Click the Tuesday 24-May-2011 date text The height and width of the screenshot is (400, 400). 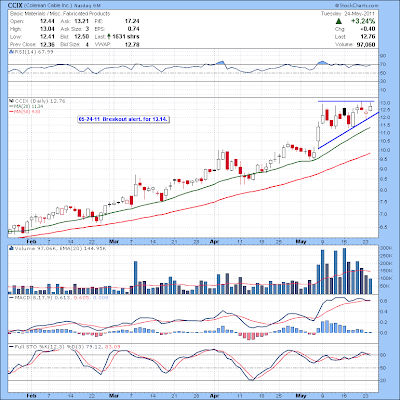tap(348, 14)
